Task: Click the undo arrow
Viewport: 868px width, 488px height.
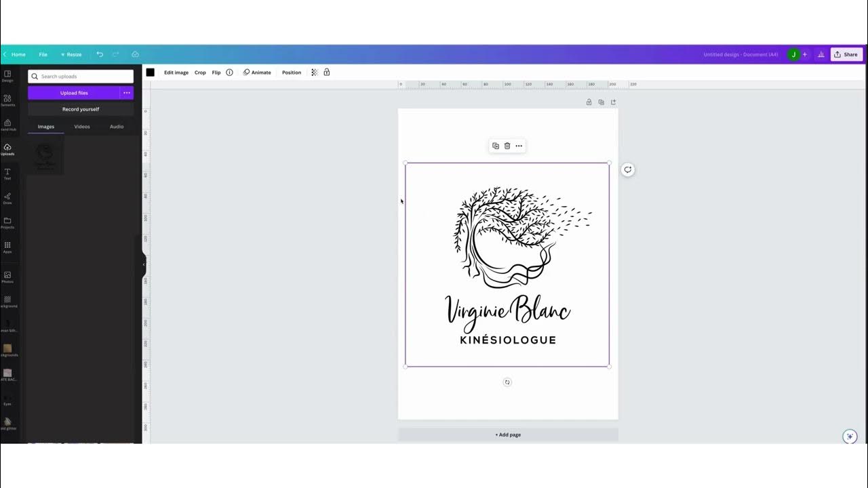Action: point(100,54)
